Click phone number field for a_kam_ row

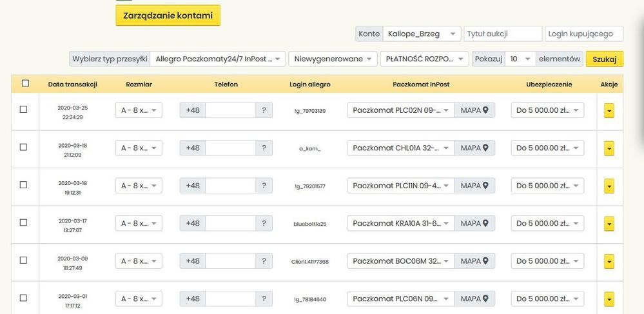[230, 148]
